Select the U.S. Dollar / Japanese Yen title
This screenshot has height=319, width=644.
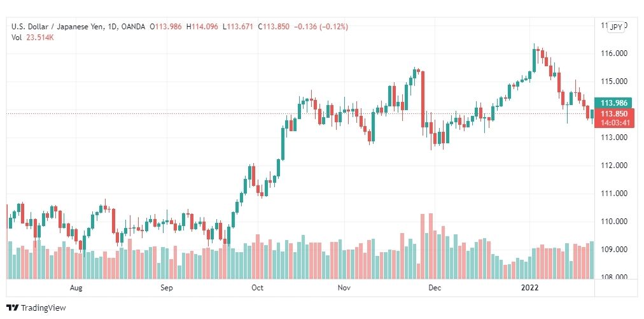[57, 27]
